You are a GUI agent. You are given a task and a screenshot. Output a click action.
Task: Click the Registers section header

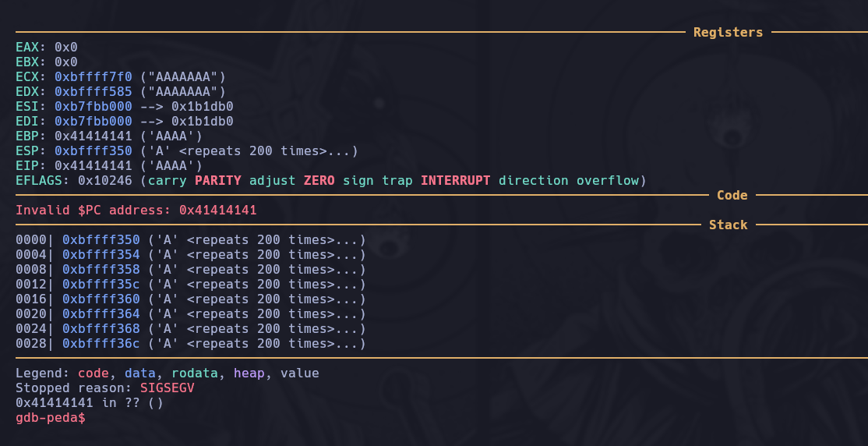click(728, 32)
